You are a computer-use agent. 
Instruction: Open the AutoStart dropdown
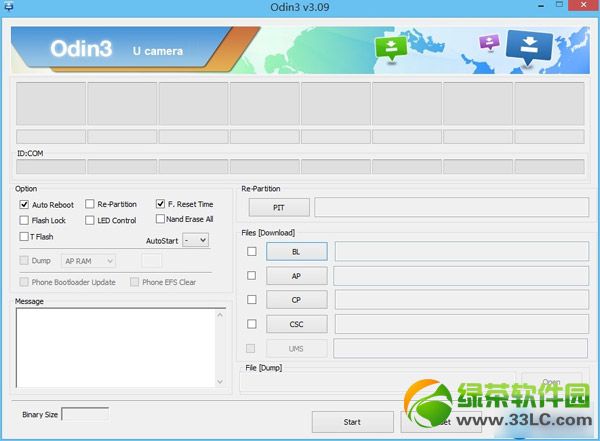196,240
